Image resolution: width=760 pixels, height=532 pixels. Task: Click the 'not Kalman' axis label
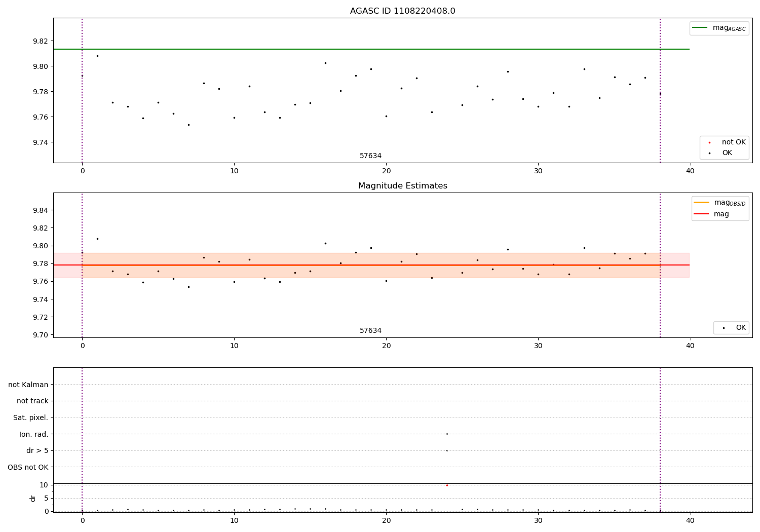(x=28, y=385)
